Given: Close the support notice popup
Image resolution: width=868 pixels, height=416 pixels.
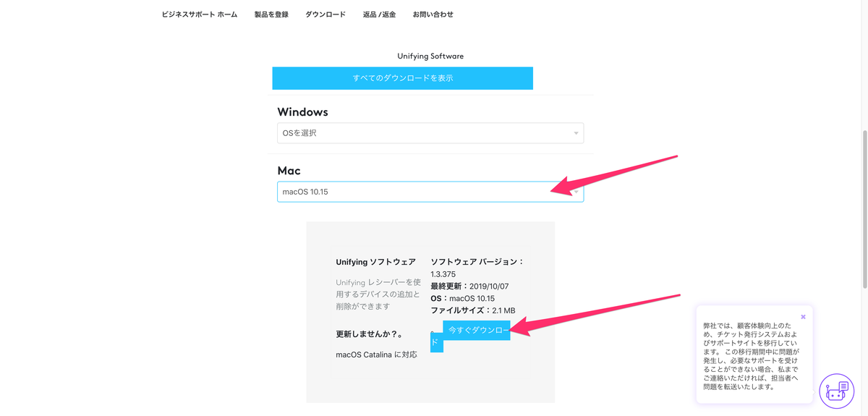Looking at the screenshot, I should pos(803,317).
